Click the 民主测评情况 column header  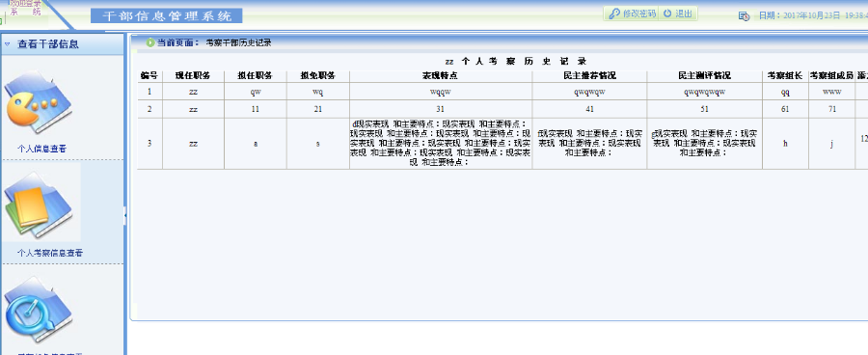click(704, 76)
